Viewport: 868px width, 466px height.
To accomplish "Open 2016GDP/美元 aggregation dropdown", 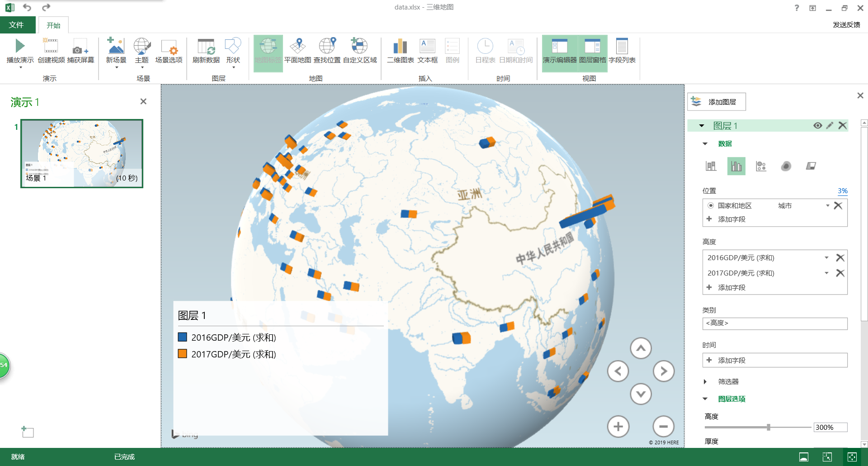I will coord(826,258).
